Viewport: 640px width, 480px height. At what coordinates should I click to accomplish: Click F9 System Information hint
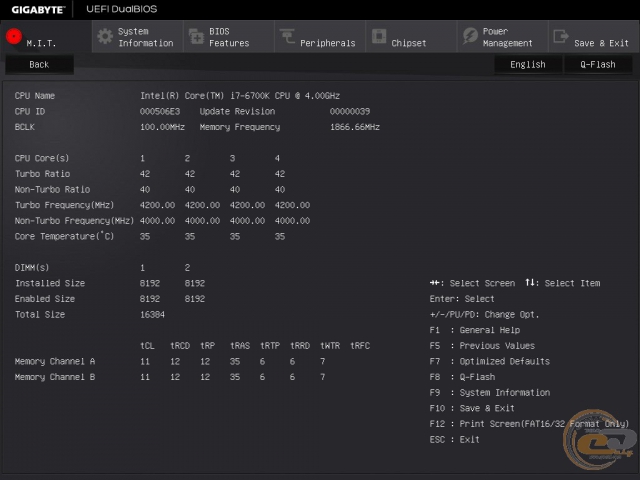pos(489,393)
